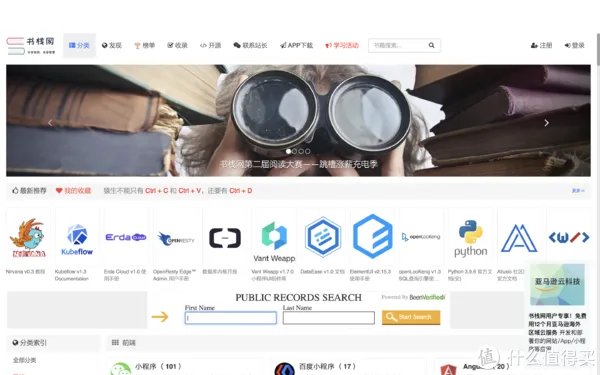This screenshot has height=375, width=600.
Task: Click the Vant Weapp v1.7.0 title text
Action: pyautogui.click(x=272, y=275)
